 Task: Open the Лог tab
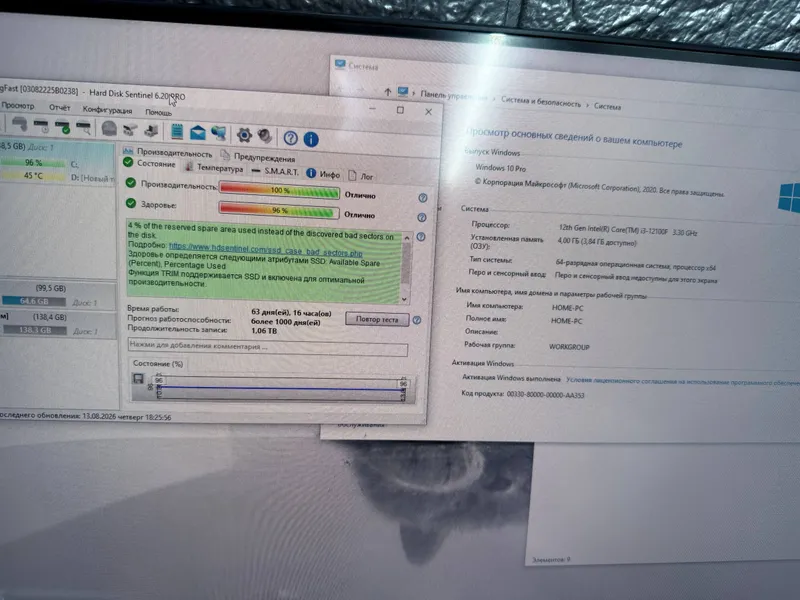361,176
